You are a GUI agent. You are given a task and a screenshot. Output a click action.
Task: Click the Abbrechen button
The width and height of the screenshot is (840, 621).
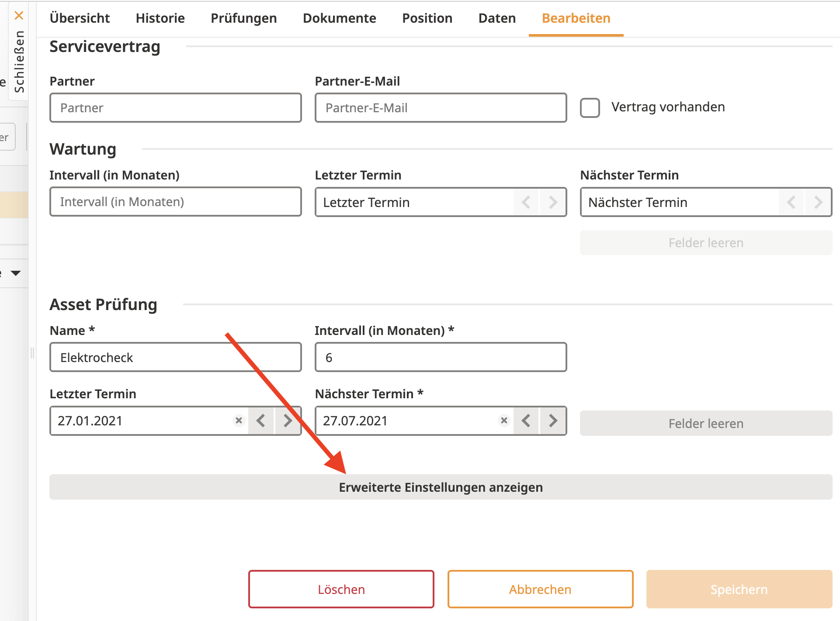point(540,589)
